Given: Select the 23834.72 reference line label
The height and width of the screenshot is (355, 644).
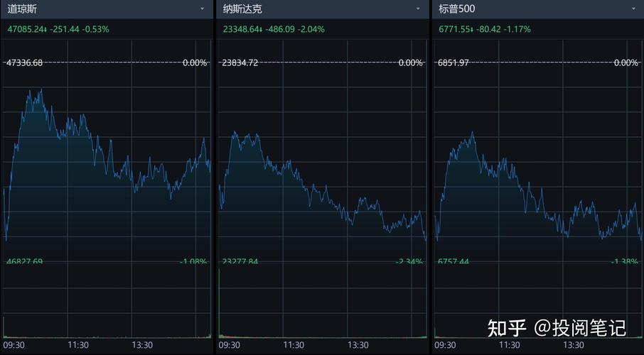Looking at the screenshot, I should click(240, 62).
